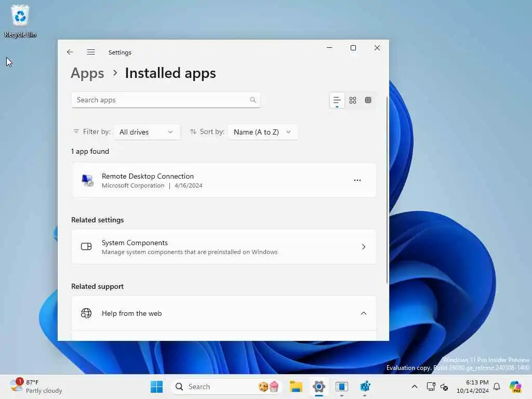
Task: Show hidden system tray icons
Action: click(x=414, y=387)
